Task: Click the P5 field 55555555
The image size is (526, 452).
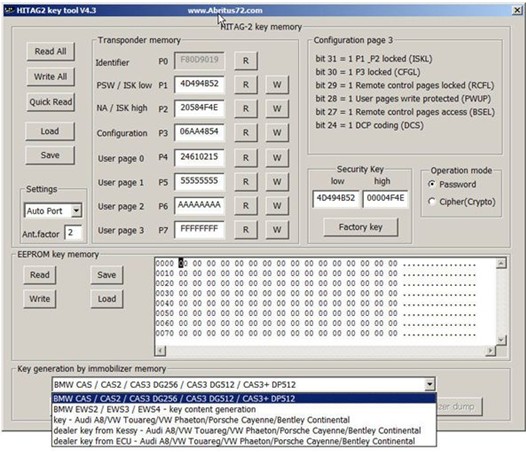Action: (x=199, y=181)
